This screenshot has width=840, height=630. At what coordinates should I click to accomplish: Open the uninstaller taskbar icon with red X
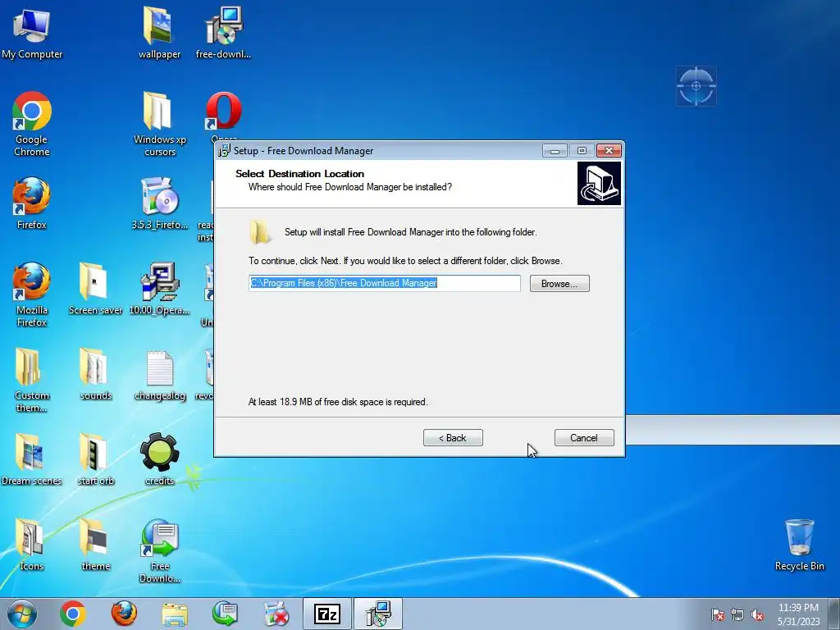point(276,614)
